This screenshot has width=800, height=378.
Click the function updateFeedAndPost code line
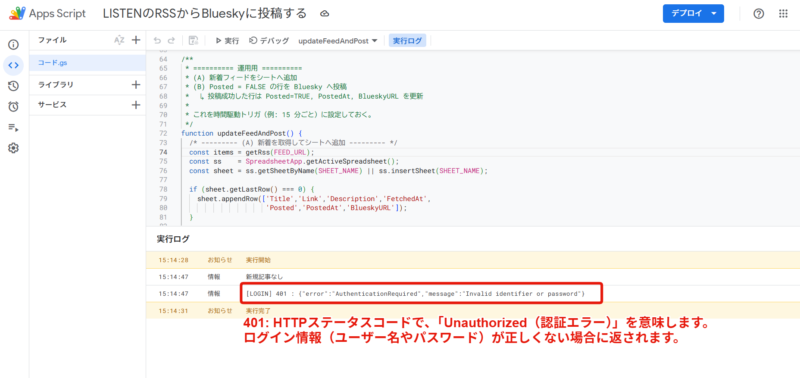coord(242,133)
